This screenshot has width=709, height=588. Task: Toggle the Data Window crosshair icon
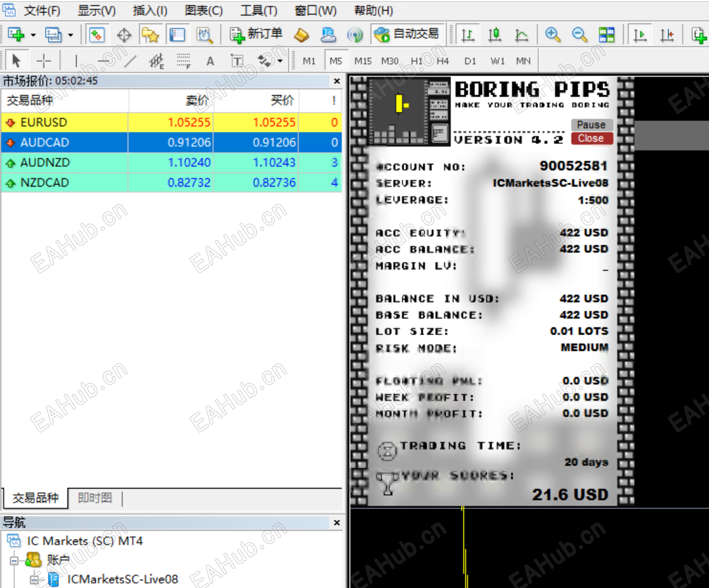pyautogui.click(x=124, y=35)
